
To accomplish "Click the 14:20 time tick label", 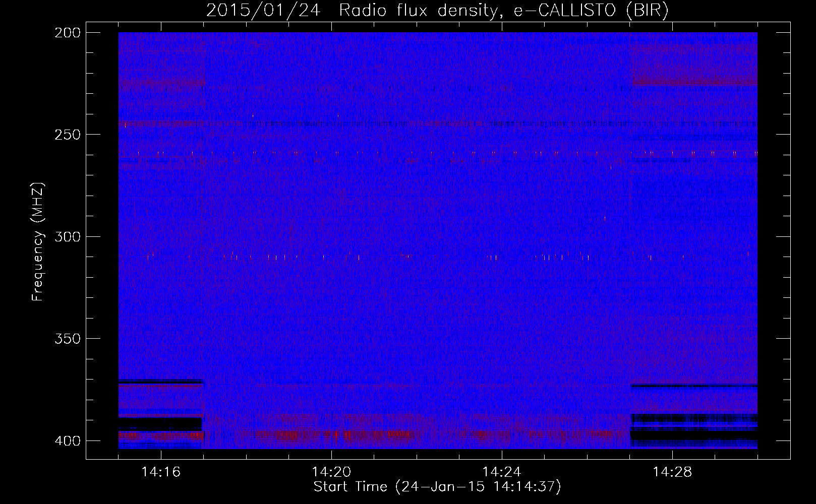I will 331,472.
